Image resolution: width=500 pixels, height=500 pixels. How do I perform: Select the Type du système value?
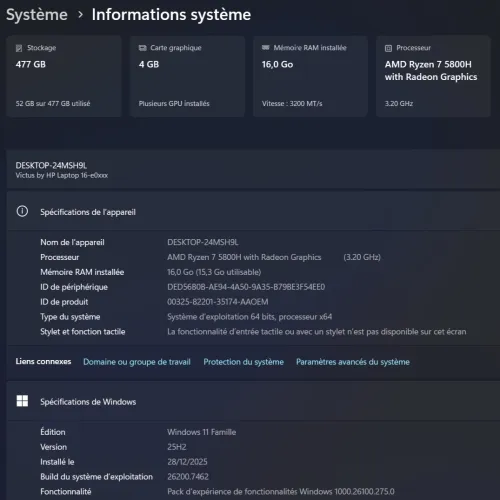point(250,317)
